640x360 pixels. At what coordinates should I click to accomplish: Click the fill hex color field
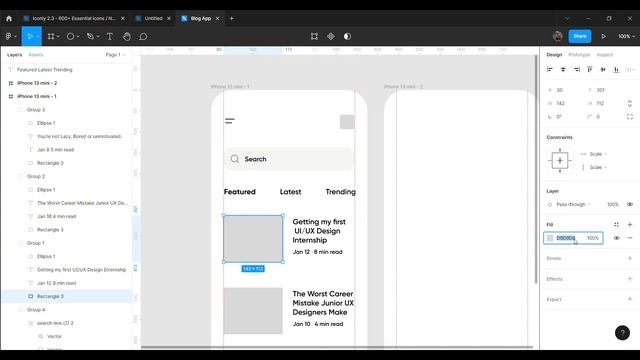pos(566,238)
